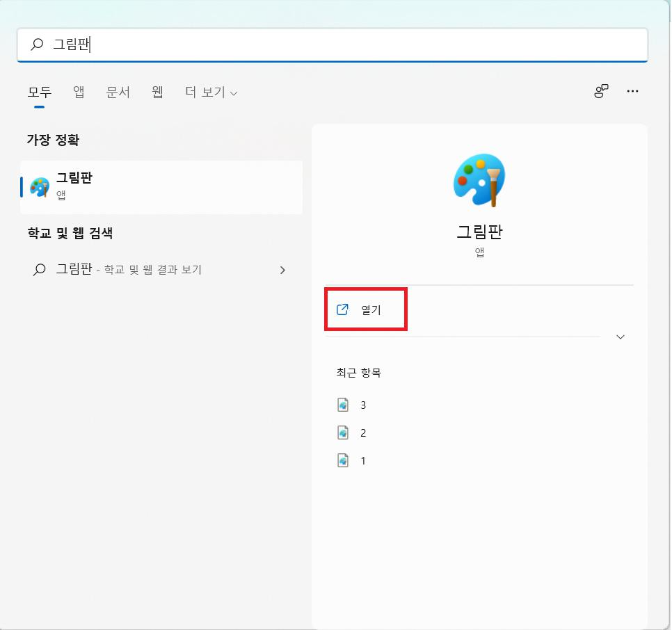672x630 pixels.
Task: Click the magnifier icon in search box
Action: tap(38, 44)
